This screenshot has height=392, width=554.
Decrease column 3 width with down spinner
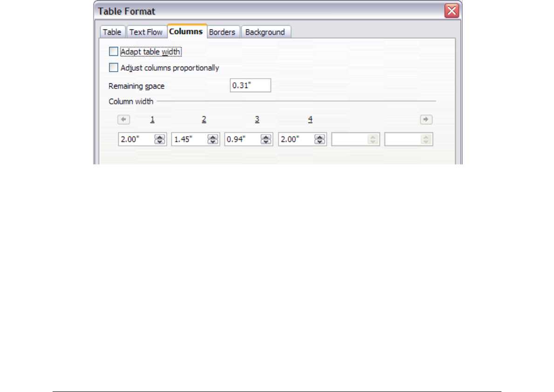tap(266, 142)
